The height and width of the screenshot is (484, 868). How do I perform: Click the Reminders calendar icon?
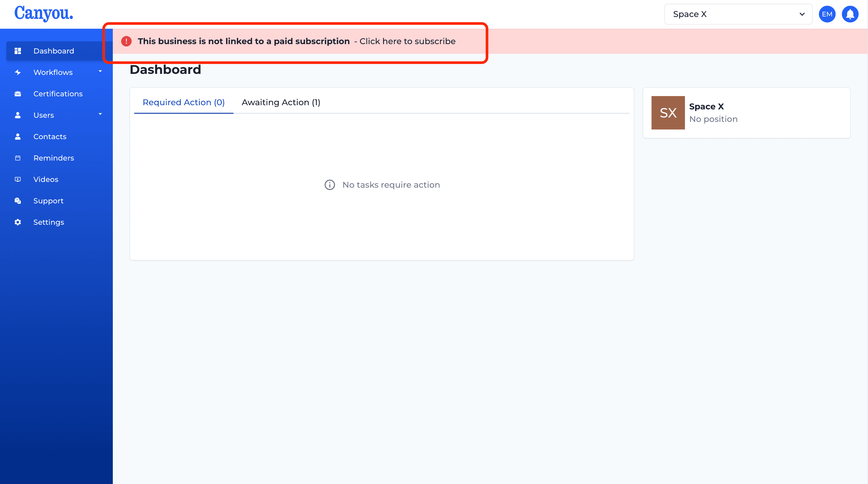point(18,158)
